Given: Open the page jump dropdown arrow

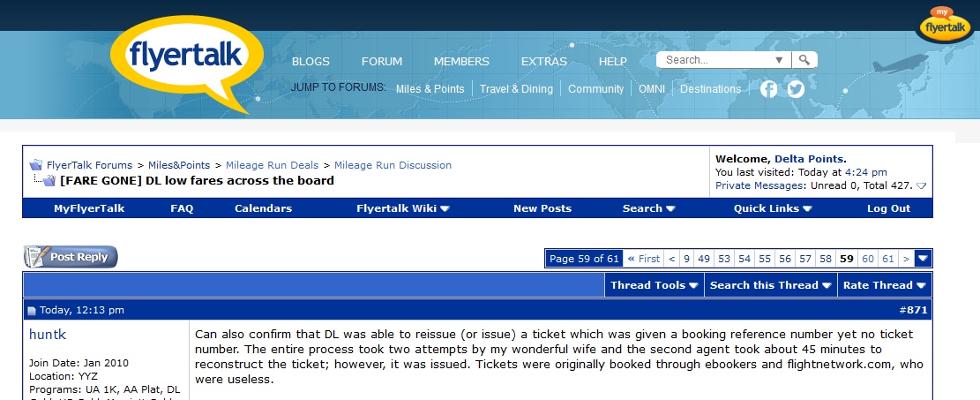Looking at the screenshot, I should [924, 259].
